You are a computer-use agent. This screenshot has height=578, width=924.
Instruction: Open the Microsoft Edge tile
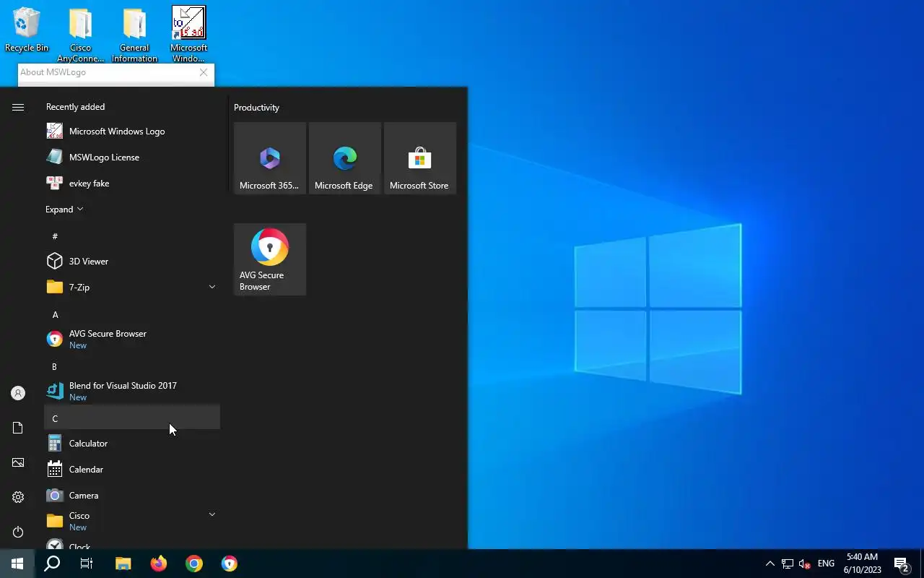pos(345,158)
